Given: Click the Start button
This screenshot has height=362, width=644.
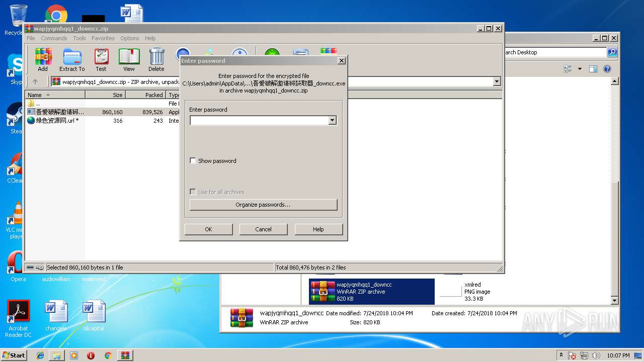Looking at the screenshot, I should point(14,355).
